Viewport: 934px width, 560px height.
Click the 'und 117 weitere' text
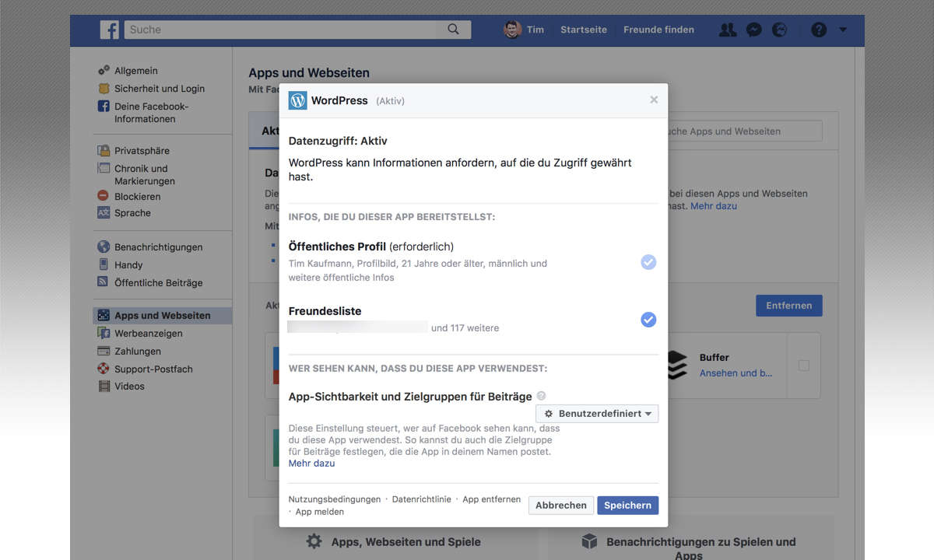click(465, 327)
